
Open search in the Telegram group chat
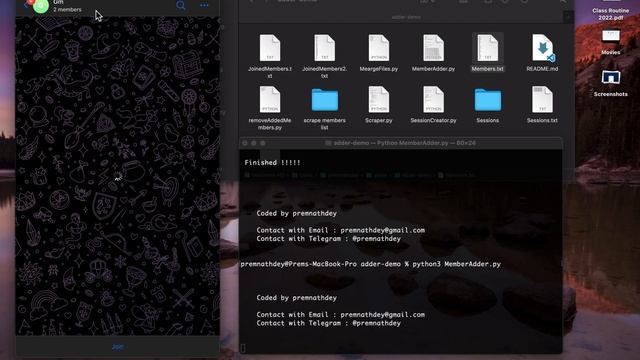pos(181,5)
